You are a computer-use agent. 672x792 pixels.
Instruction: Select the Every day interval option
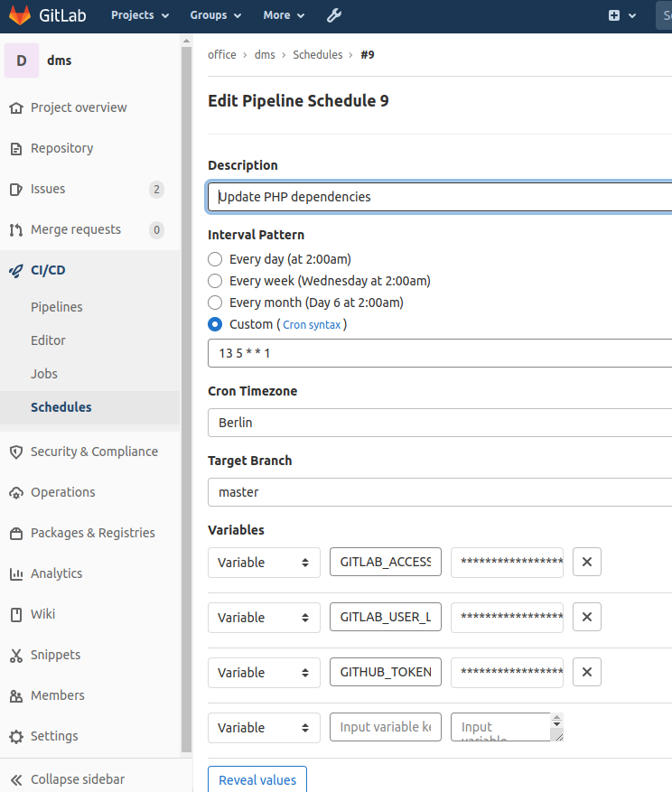215,259
